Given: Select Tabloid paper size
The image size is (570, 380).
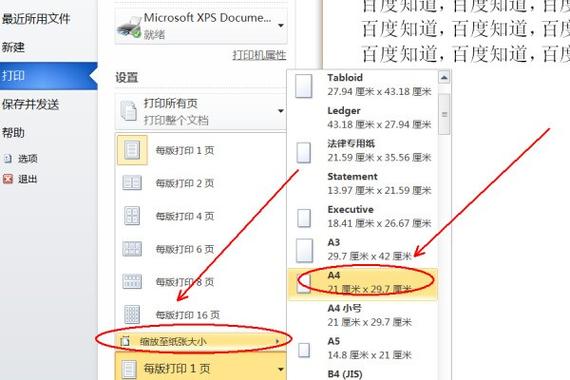Looking at the screenshot, I should point(362,85).
